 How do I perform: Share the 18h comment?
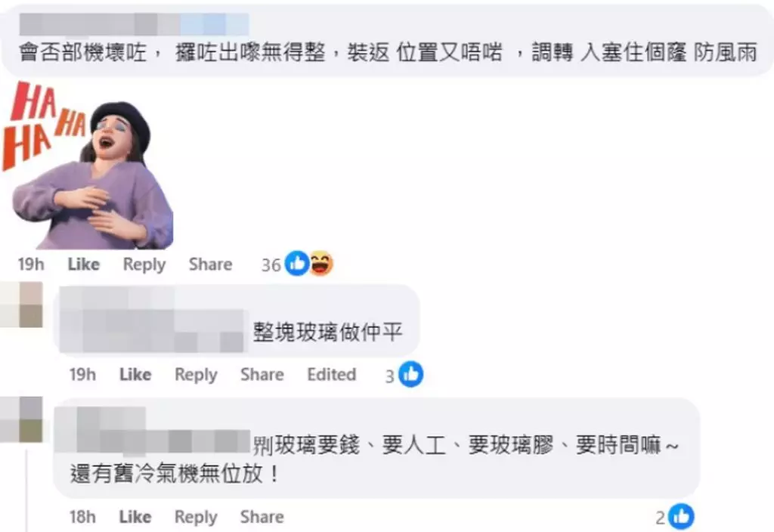(x=262, y=517)
